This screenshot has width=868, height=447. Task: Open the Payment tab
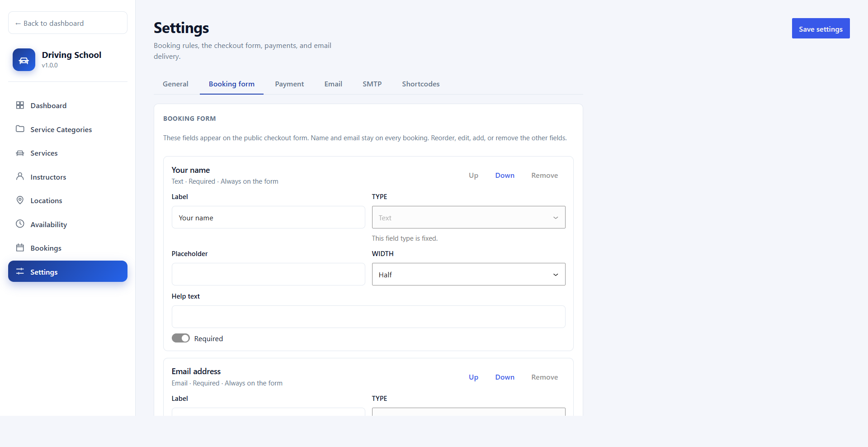click(289, 84)
